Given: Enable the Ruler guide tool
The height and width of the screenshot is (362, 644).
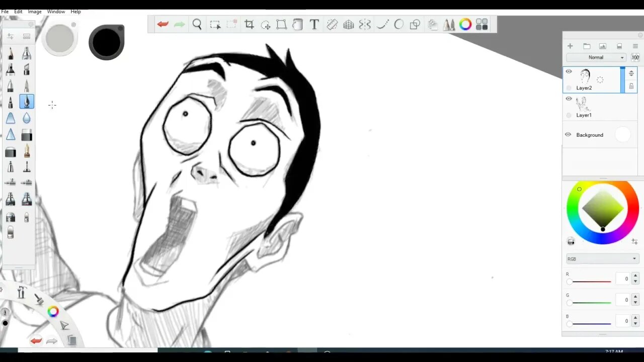Looking at the screenshot, I should pyautogui.click(x=332, y=24).
